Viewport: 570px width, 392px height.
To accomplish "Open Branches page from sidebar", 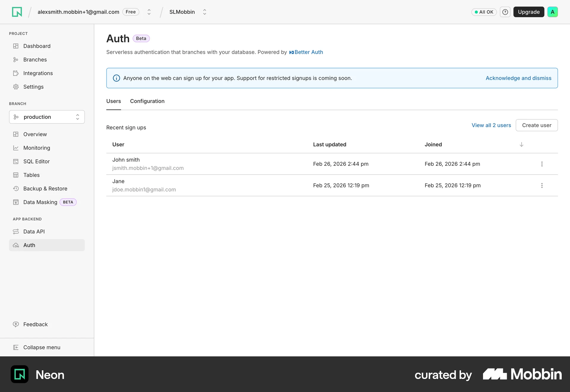I will pyautogui.click(x=47, y=60).
